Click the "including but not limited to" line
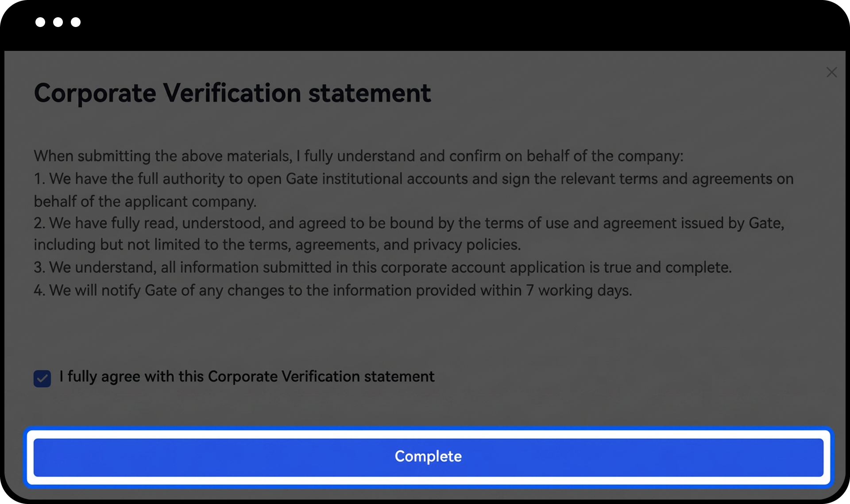The height and width of the screenshot is (504, 850). coord(277,245)
